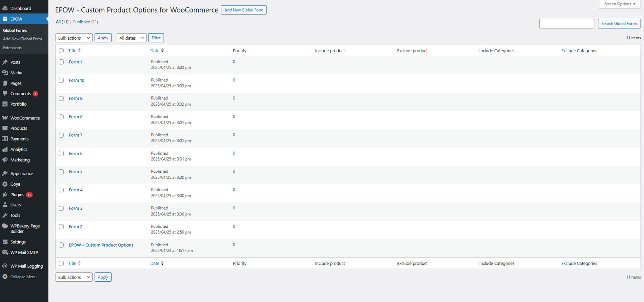
Task: Open Add New Global Form submenu item
Action: [22, 39]
